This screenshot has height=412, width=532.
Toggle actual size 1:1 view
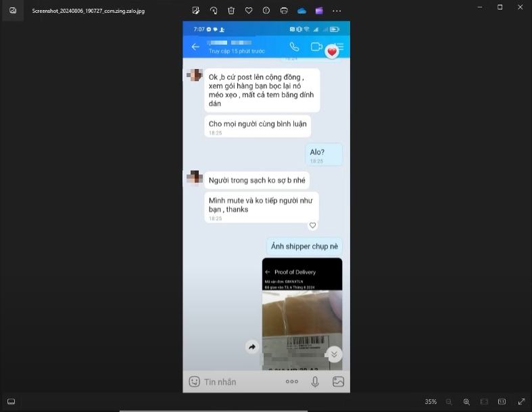502,402
